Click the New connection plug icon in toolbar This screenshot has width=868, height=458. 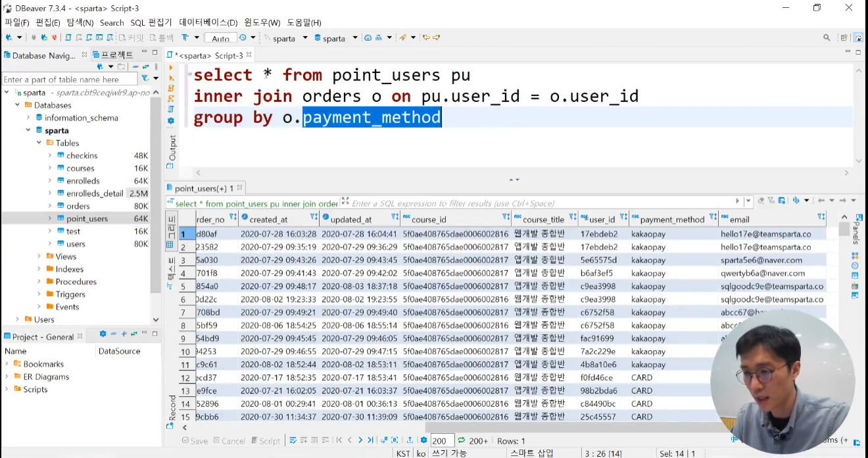(x=9, y=38)
